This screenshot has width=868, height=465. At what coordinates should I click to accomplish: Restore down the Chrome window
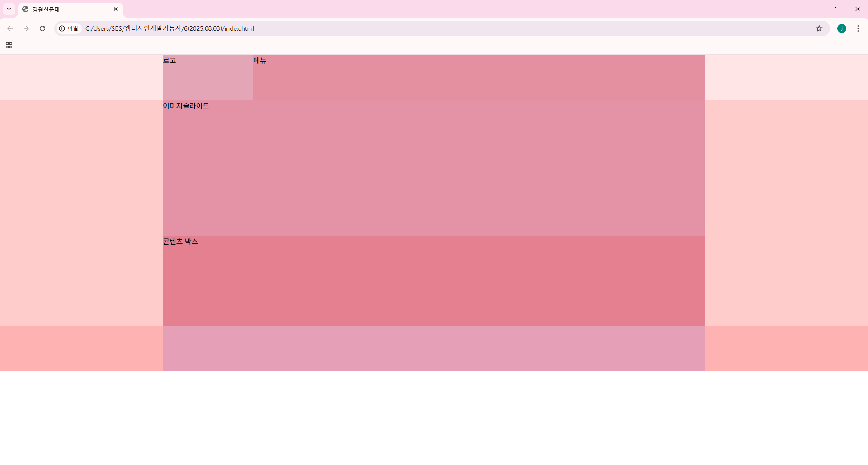tap(837, 9)
